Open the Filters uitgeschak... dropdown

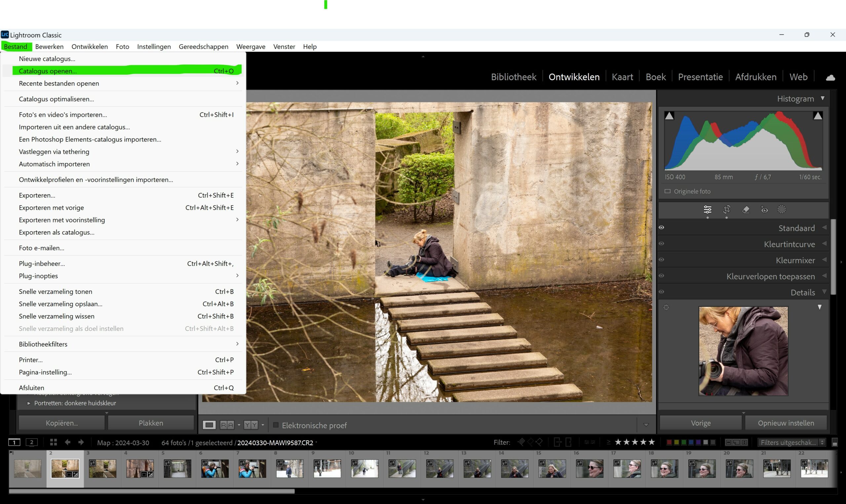click(x=792, y=442)
